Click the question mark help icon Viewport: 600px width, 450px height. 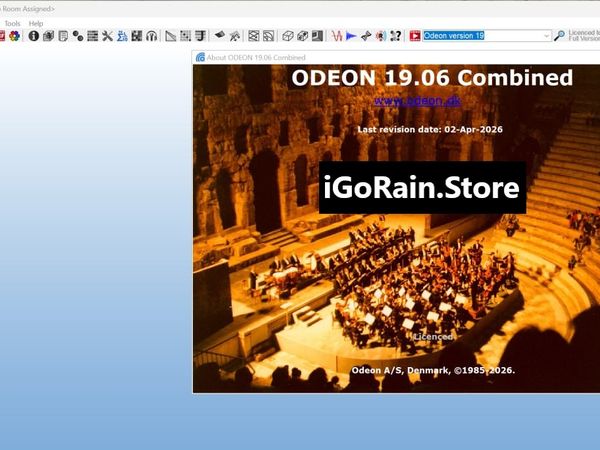[395, 36]
